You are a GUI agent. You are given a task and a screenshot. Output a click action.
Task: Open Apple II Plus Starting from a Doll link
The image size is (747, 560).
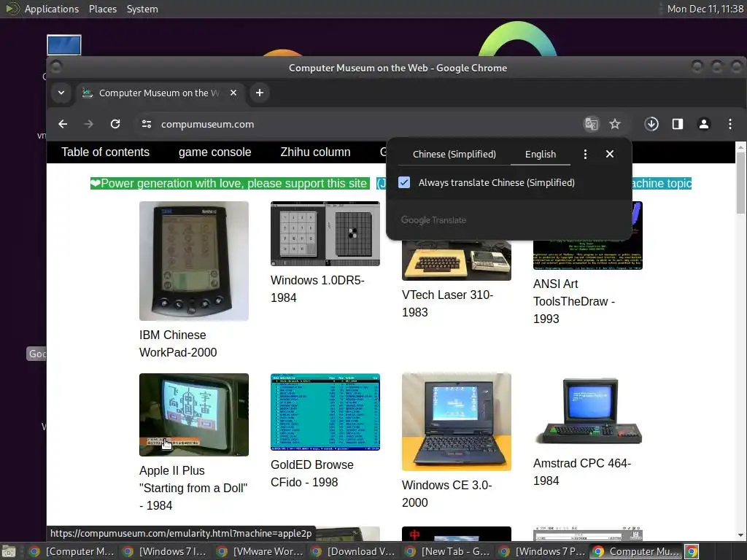(193, 488)
